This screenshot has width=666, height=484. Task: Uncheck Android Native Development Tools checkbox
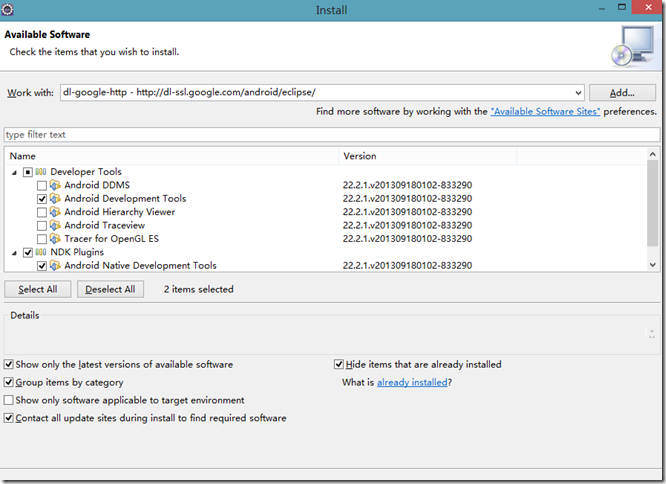[42, 266]
